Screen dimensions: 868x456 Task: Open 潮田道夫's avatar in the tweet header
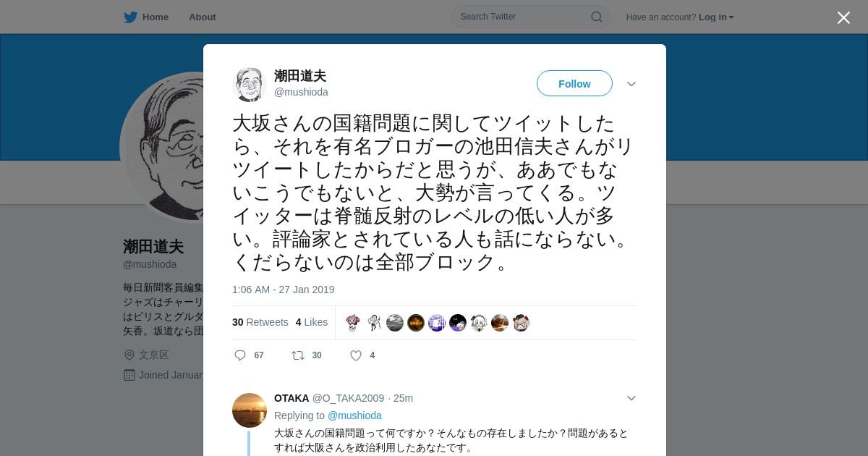point(250,84)
